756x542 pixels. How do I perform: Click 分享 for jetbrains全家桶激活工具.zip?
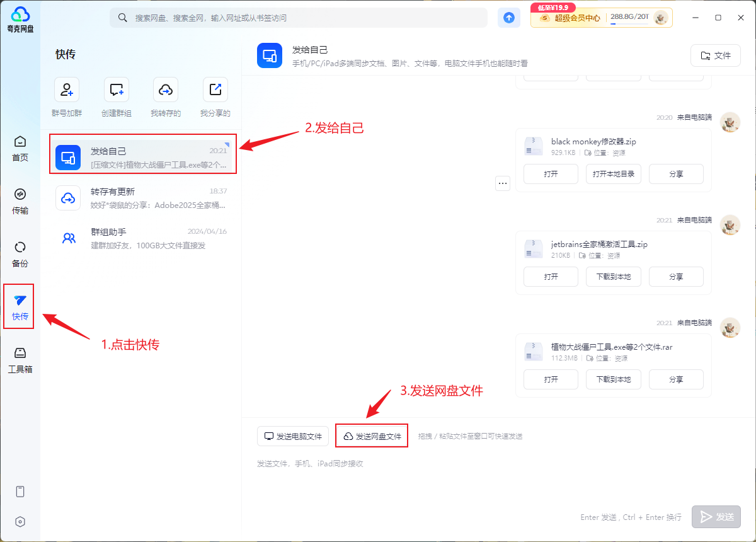[x=676, y=277]
